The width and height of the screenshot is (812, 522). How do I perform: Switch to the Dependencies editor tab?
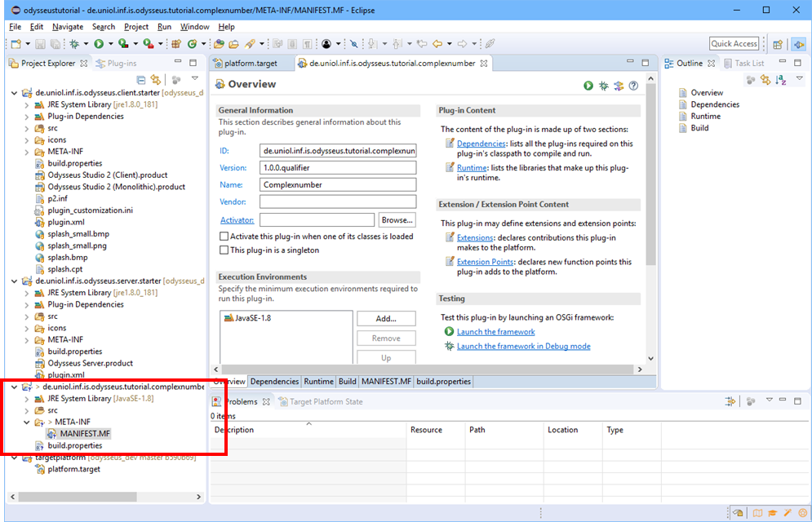(274, 382)
